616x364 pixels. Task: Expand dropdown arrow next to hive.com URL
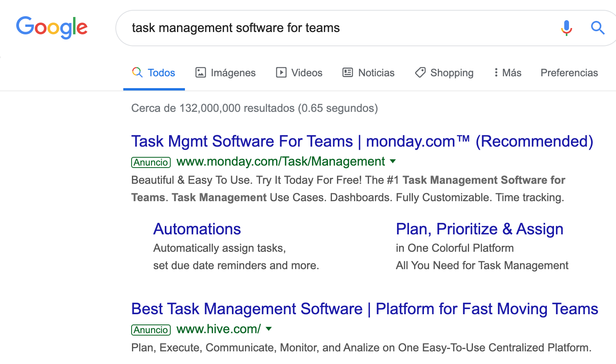coord(269,329)
